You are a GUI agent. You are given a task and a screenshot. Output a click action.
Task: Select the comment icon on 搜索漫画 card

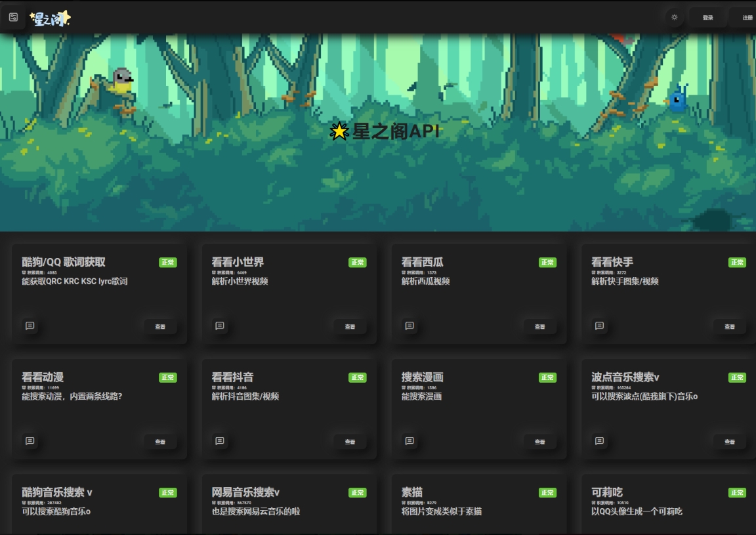click(409, 440)
